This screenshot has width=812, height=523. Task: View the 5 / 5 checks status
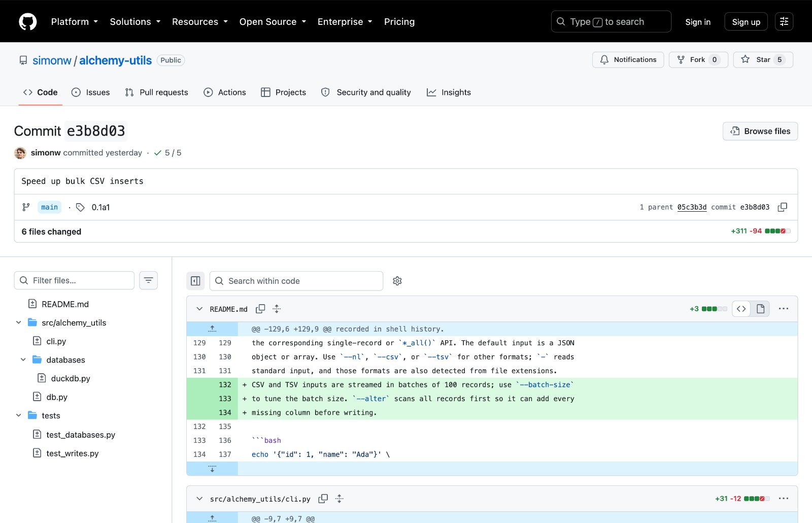167,153
